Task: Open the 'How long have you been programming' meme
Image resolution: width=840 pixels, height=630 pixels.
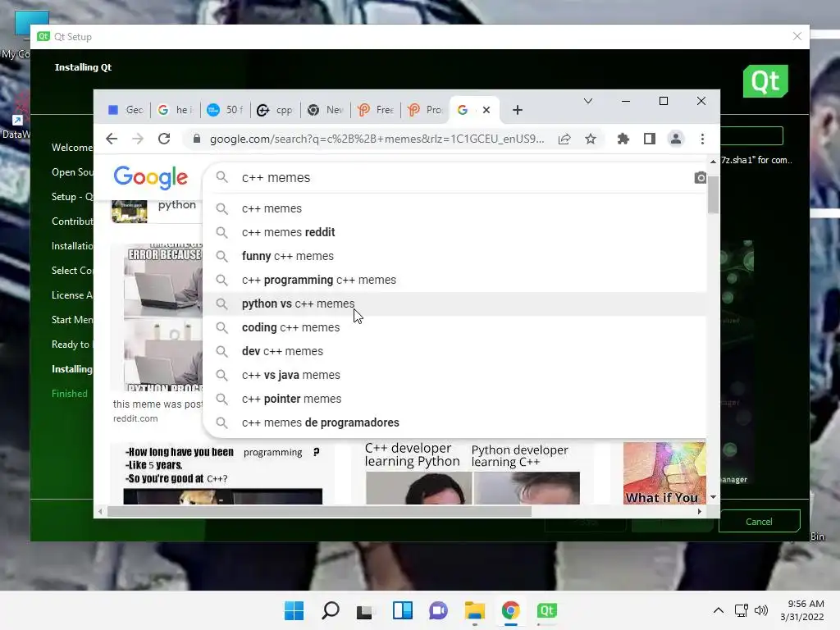Action: coord(223,474)
